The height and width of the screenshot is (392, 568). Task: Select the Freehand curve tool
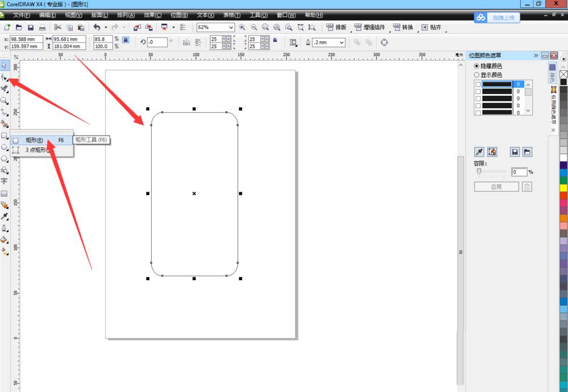(x=5, y=112)
